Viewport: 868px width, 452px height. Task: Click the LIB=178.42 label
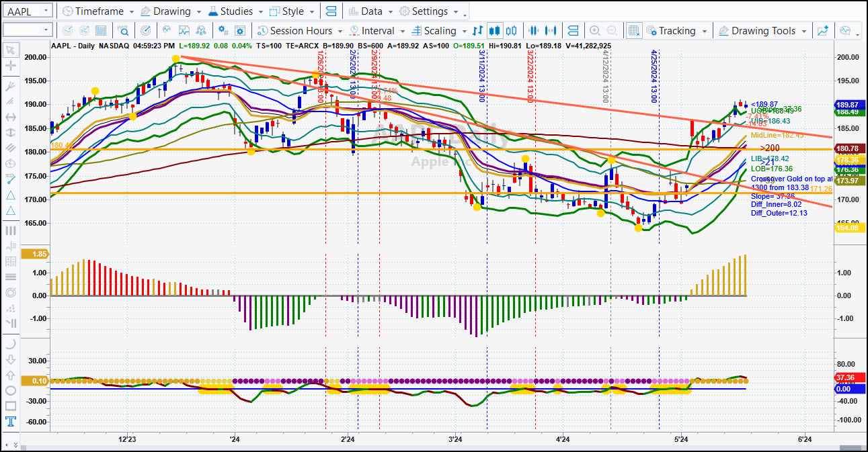coord(770,159)
